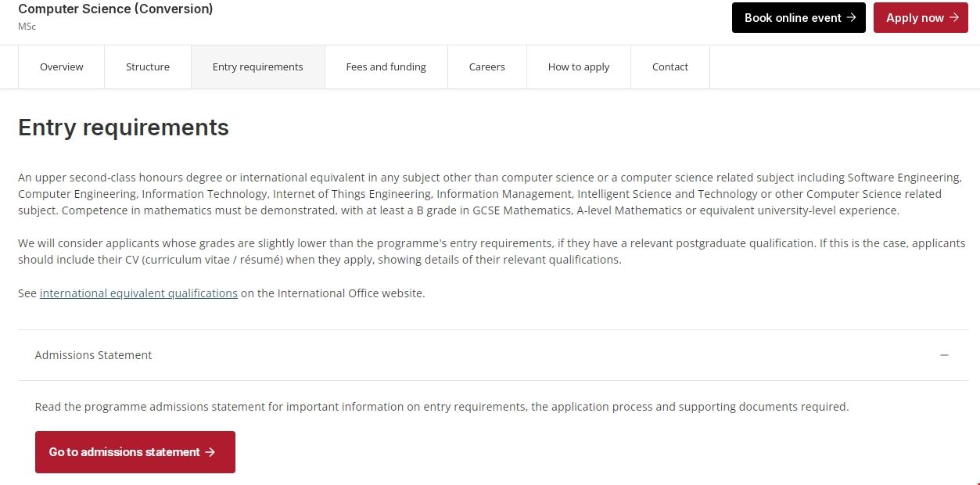The image size is (980, 485).
Task: Show the Contact tab
Action: [669, 67]
